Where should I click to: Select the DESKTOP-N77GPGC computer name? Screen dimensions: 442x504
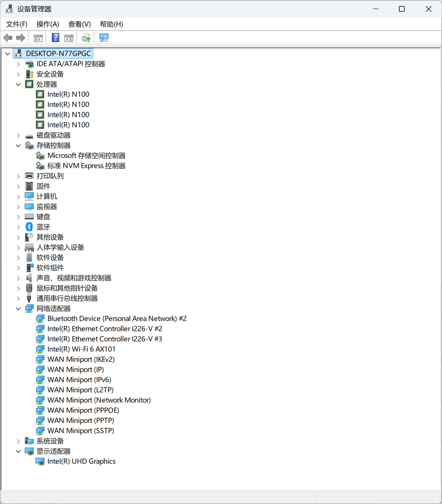point(58,54)
